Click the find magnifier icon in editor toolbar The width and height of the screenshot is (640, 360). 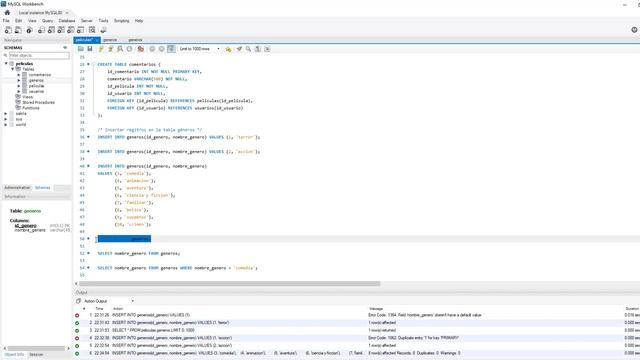coord(248,49)
